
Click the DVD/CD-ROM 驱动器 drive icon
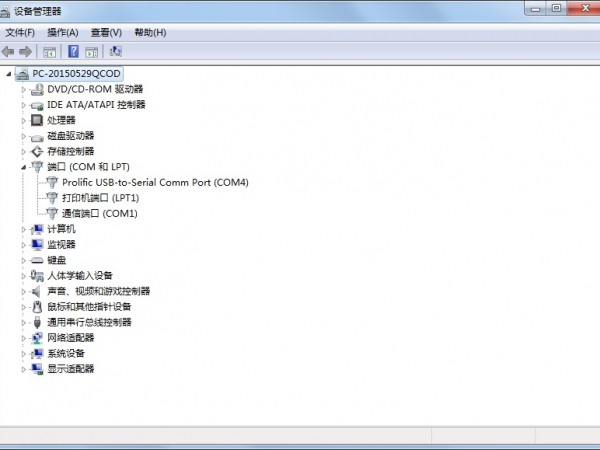(x=37, y=89)
